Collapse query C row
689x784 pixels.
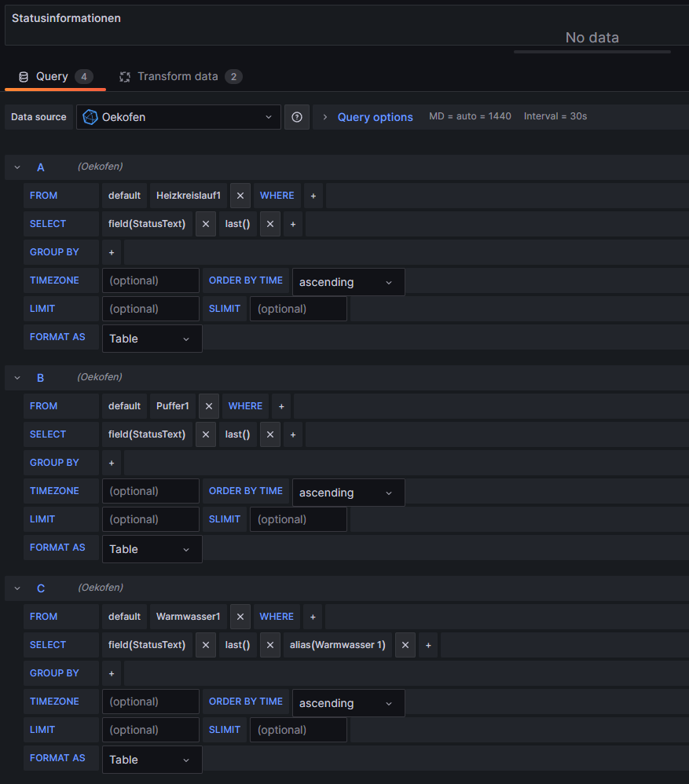[17, 588]
